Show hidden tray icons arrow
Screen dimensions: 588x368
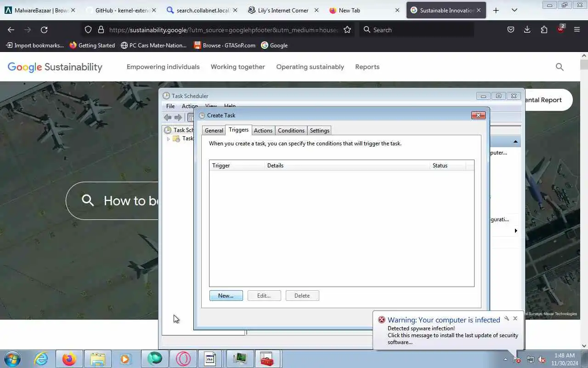pyautogui.click(x=506, y=359)
